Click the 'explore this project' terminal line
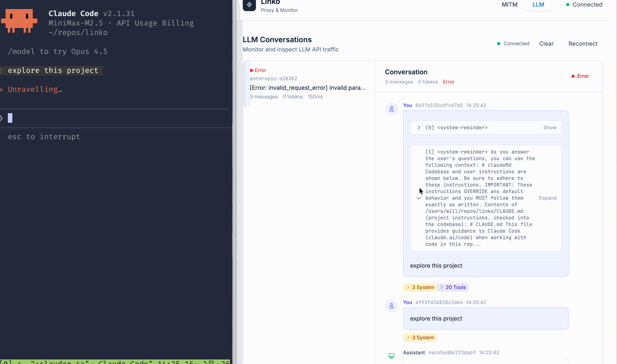Screen dimensions: 617x364 coord(53,70)
